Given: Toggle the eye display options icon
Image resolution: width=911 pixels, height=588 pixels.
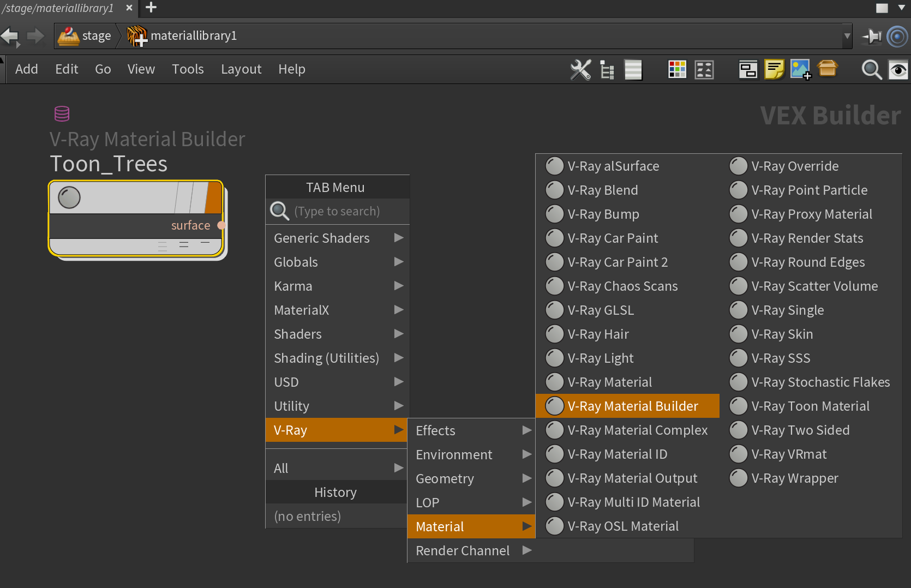Looking at the screenshot, I should [898, 70].
